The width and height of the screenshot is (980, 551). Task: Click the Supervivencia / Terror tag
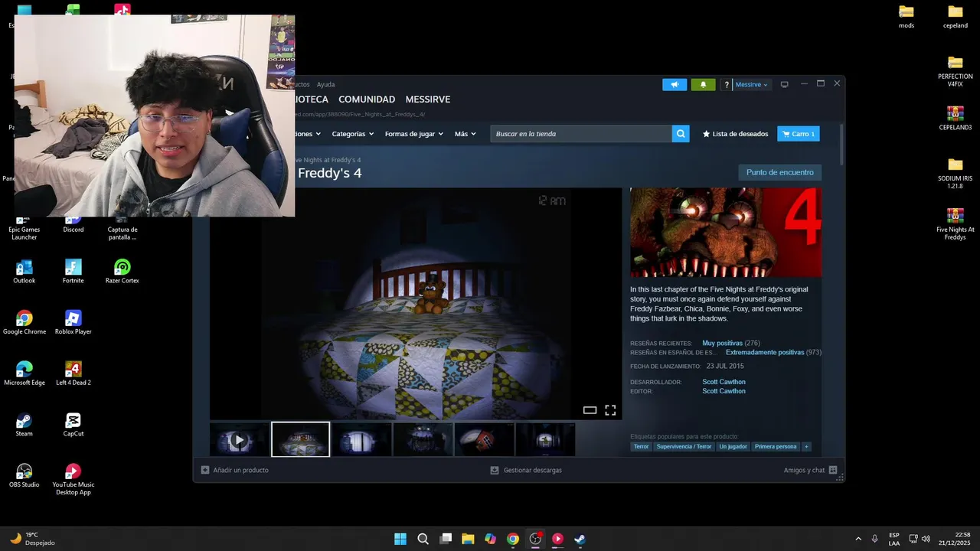click(x=684, y=446)
